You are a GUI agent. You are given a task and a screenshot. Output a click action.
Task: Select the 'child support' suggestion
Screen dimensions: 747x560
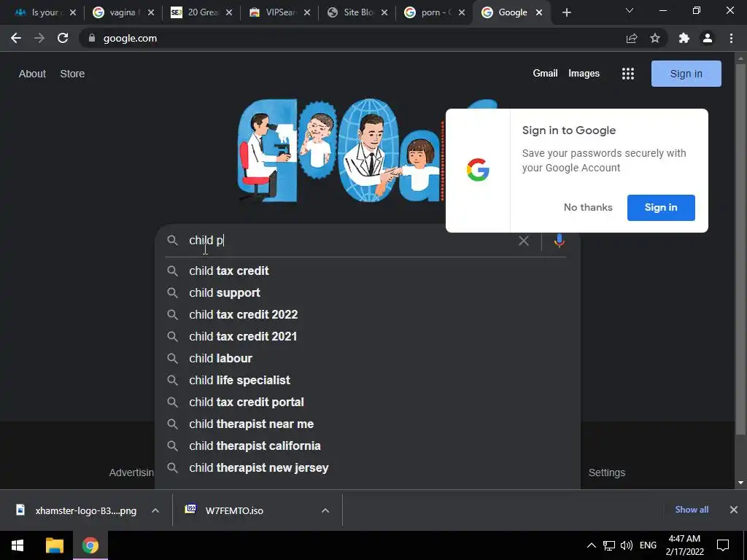tap(368, 292)
